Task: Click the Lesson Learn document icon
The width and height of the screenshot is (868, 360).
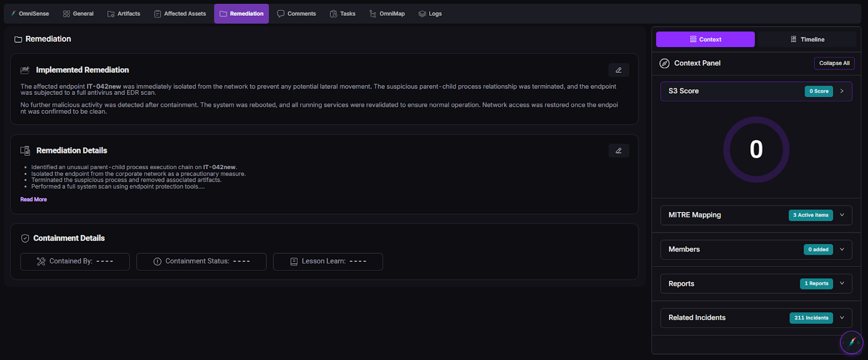Action: click(x=294, y=261)
